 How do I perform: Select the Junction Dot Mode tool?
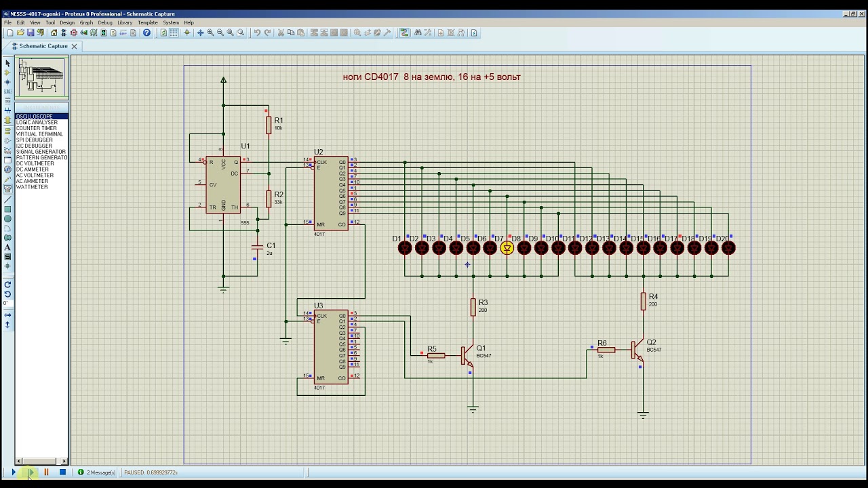(7, 81)
